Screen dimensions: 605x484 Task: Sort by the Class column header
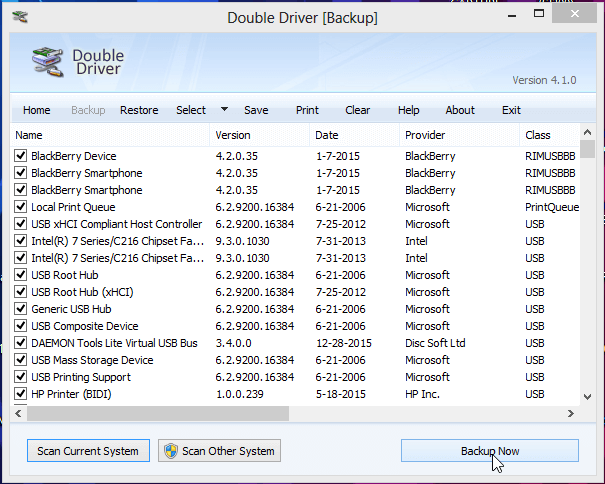pyautogui.click(x=550, y=135)
